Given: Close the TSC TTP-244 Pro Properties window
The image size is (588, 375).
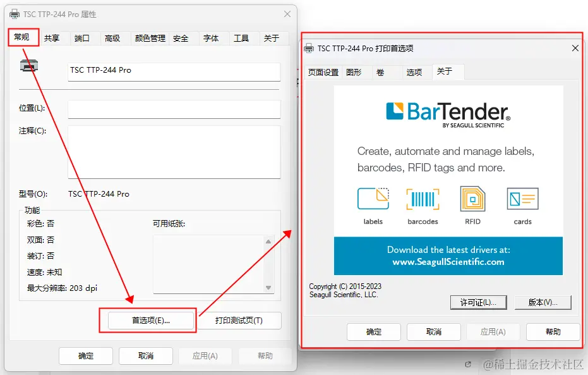Looking at the screenshot, I should [287, 14].
